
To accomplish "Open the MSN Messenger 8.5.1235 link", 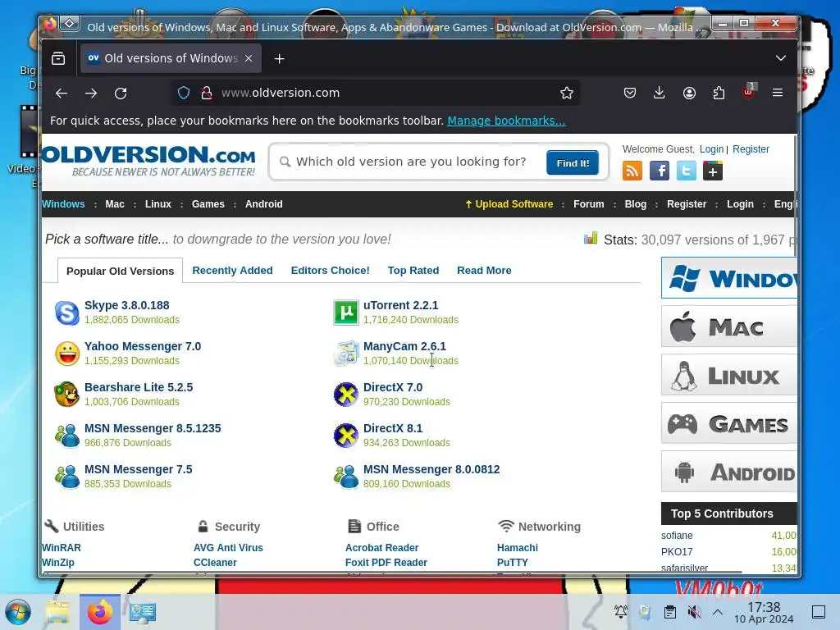I will click(153, 428).
